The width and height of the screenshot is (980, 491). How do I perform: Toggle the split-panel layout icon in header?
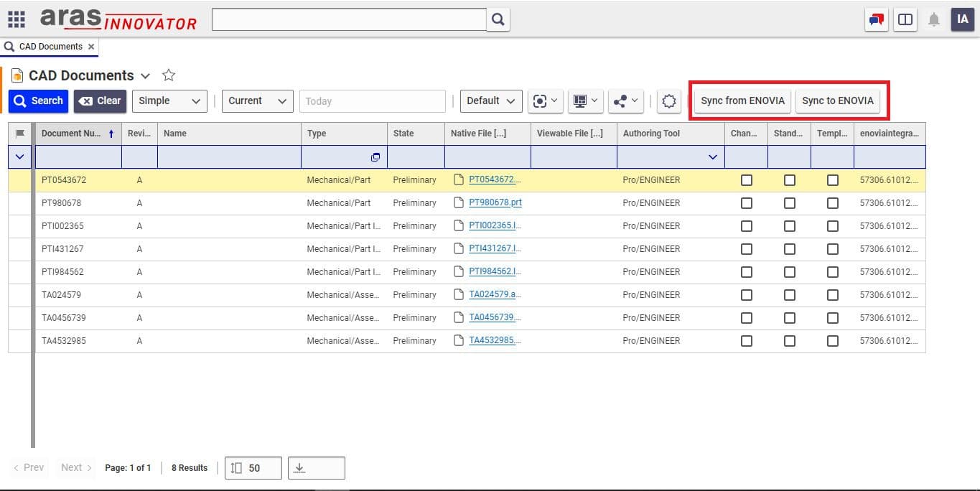[905, 19]
